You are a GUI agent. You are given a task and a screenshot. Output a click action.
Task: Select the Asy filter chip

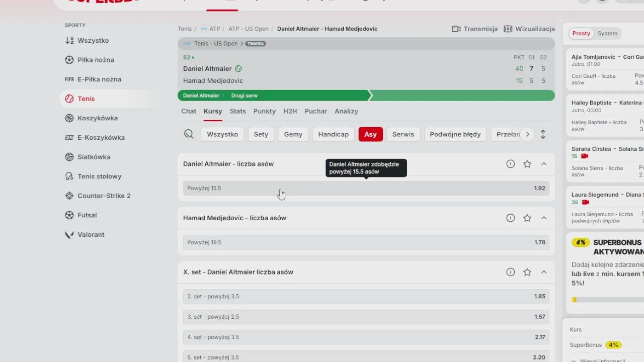[x=371, y=134]
